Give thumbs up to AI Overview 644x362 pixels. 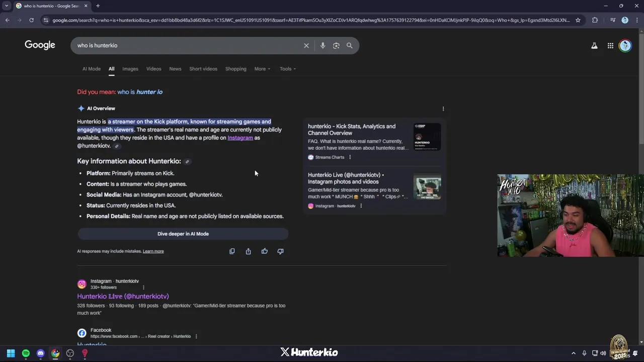pos(264,251)
